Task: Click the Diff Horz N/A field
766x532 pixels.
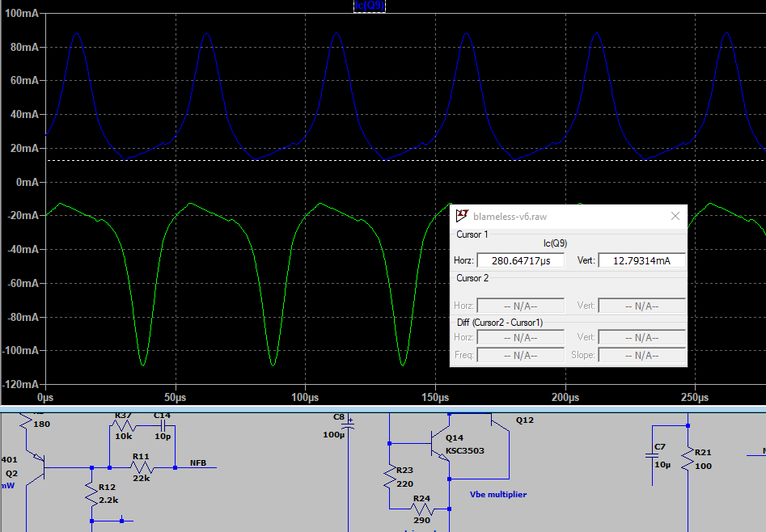Action: 521,338
